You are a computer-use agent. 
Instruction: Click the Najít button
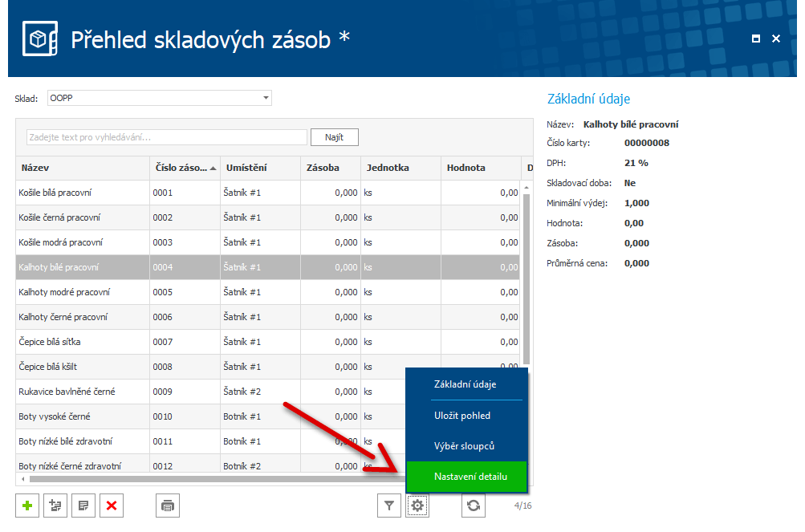334,137
